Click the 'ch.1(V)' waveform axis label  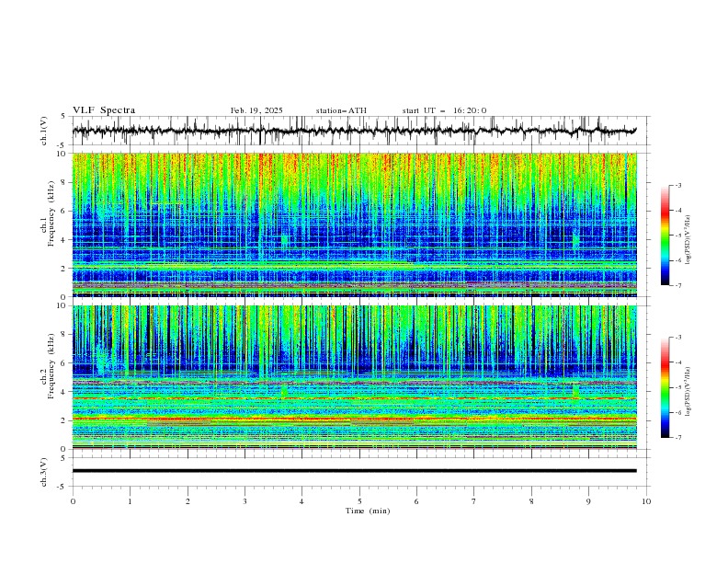click(x=44, y=131)
